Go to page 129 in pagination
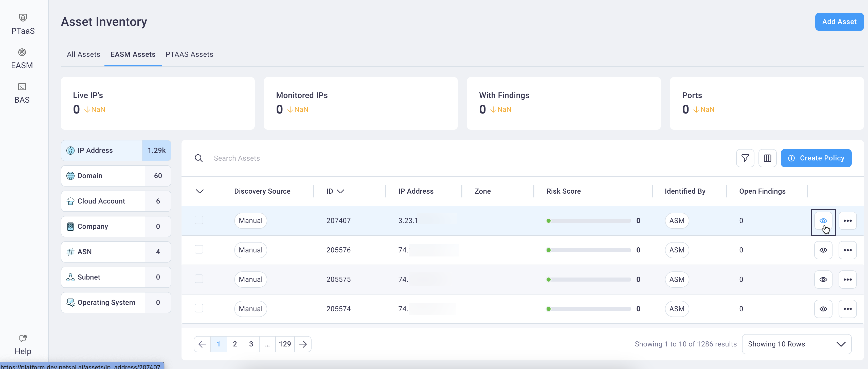 pos(285,344)
